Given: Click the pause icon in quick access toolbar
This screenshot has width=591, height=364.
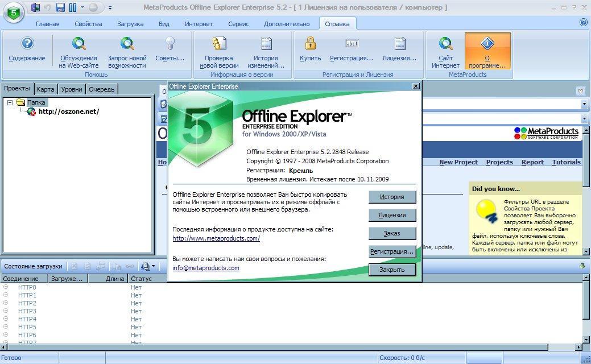Looking at the screenshot, I should click(x=73, y=7).
